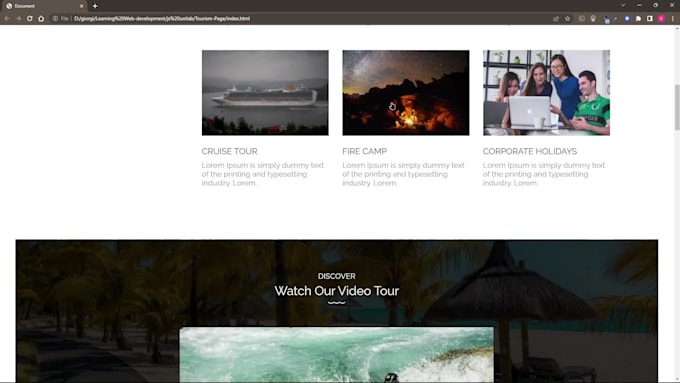Viewport: 680px width, 383px height.
Task: Click Lorem Ipsum text under Corporate Holidays
Action: pyautogui.click(x=544, y=174)
